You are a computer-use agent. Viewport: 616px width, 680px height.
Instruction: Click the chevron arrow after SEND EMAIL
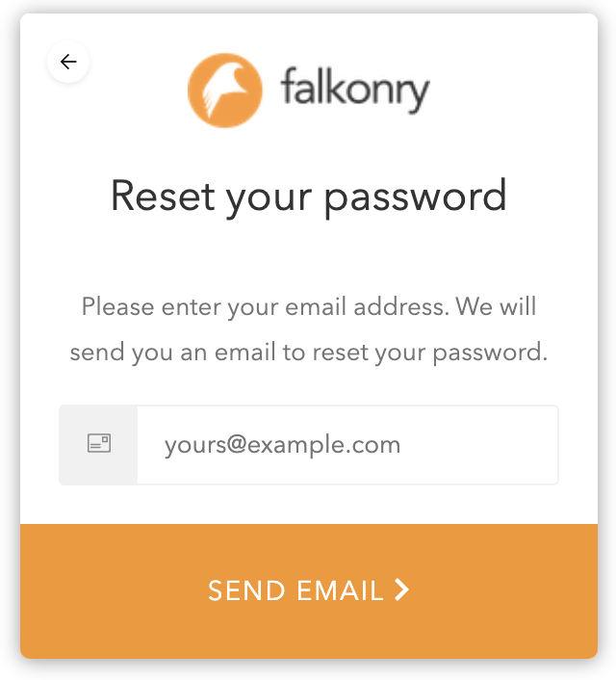click(402, 589)
